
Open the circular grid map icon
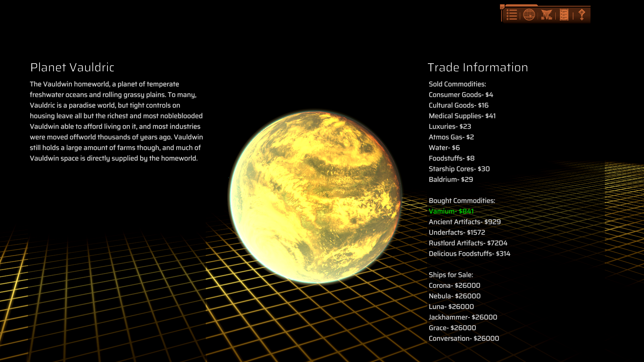pyautogui.click(x=529, y=15)
